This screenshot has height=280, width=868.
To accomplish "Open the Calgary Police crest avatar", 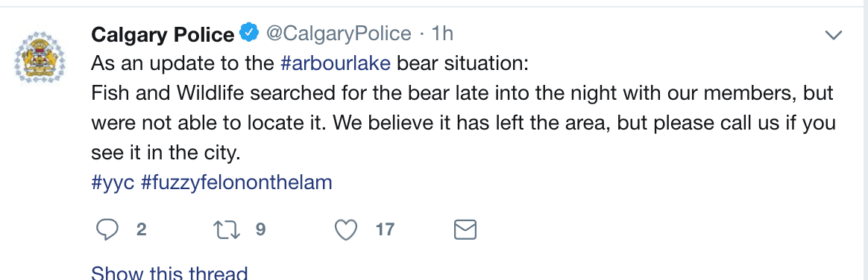I will [x=40, y=57].
